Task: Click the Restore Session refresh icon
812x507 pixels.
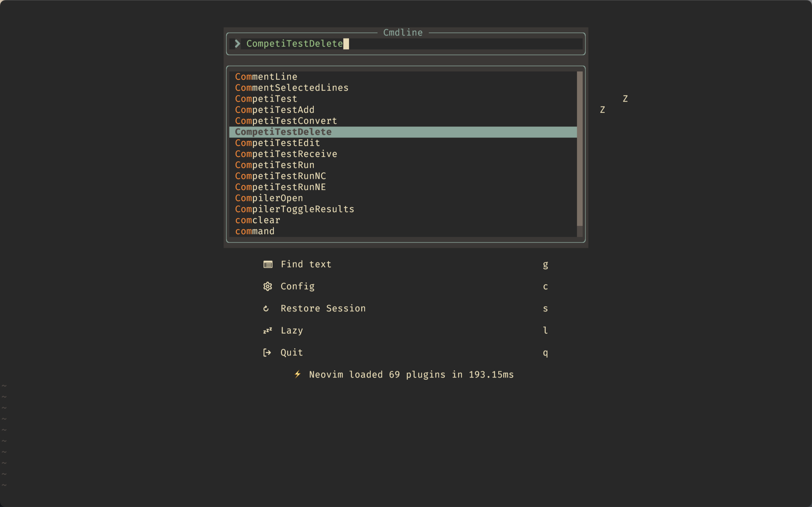Action: tap(266, 309)
